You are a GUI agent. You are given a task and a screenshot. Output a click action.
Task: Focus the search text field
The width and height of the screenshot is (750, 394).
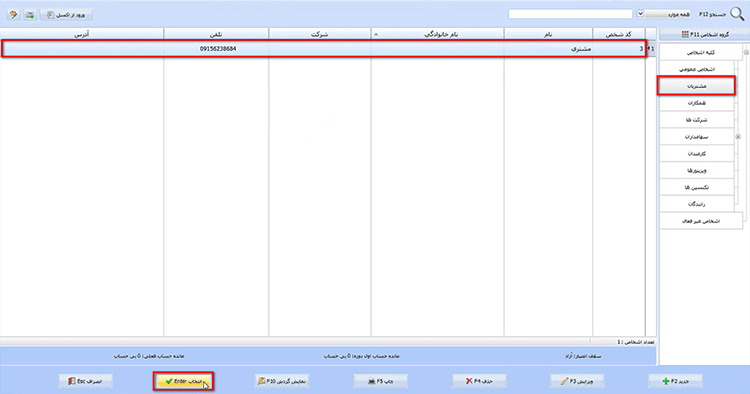(x=570, y=14)
